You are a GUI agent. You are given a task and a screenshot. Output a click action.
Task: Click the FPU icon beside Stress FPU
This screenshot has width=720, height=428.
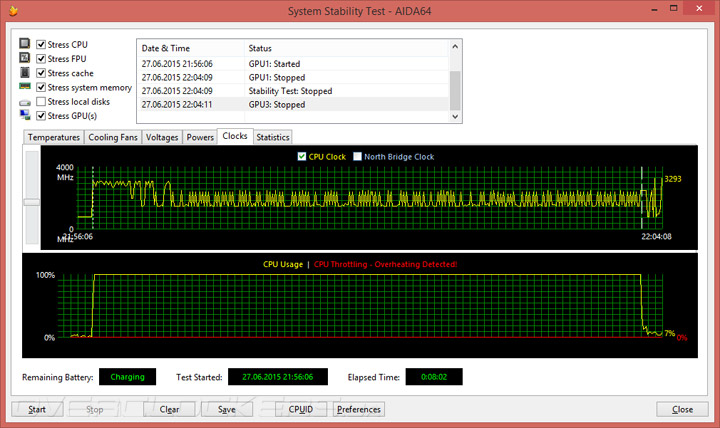click(25, 58)
